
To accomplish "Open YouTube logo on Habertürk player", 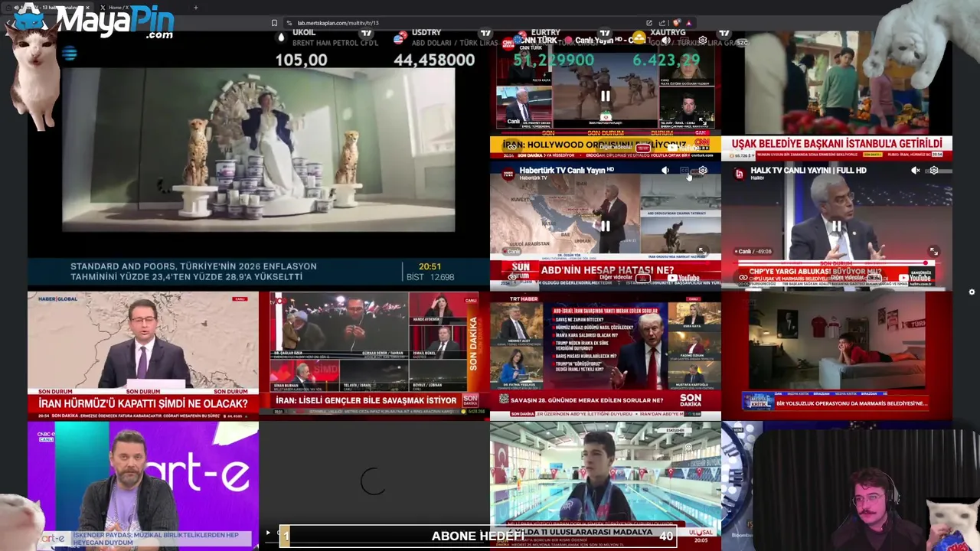I will 684,278.
